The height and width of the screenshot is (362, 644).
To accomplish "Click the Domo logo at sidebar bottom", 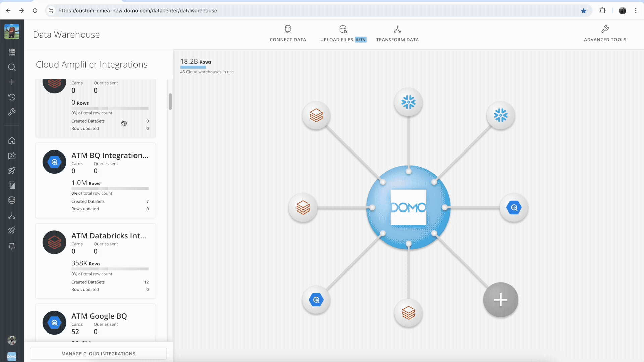I will point(12,356).
